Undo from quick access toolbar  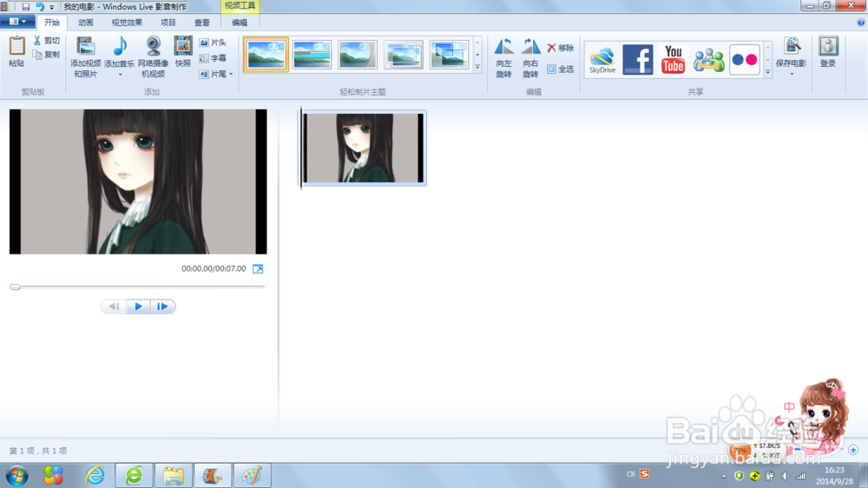[40, 7]
